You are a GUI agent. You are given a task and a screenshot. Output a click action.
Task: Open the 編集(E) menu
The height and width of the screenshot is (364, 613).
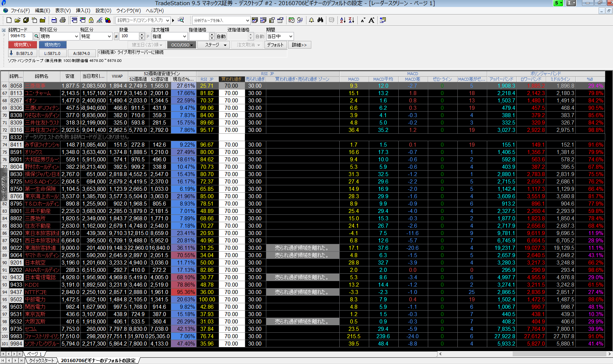point(42,11)
